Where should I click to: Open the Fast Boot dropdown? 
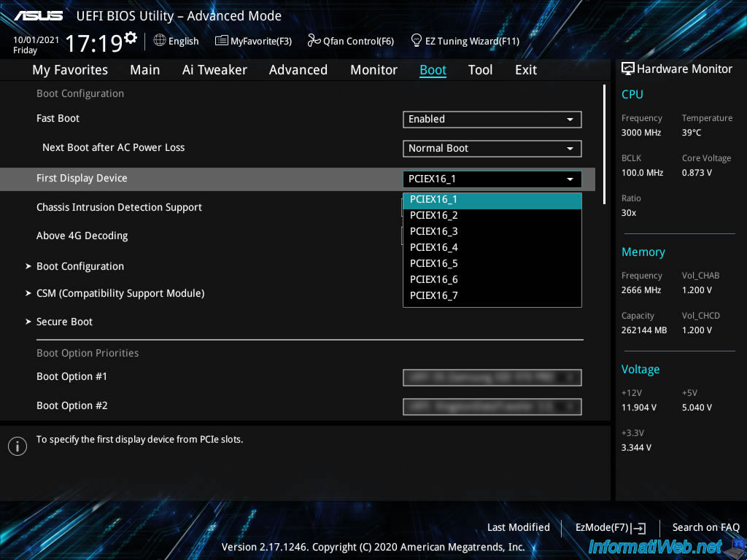(x=492, y=119)
